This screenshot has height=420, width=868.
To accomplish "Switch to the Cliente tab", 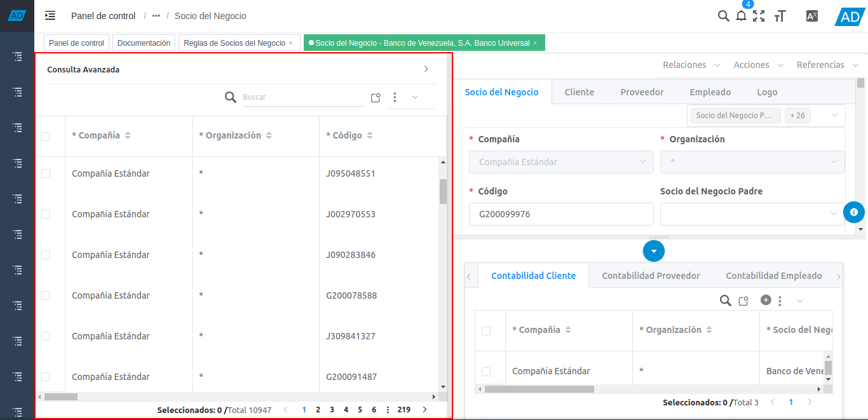I will (x=580, y=92).
